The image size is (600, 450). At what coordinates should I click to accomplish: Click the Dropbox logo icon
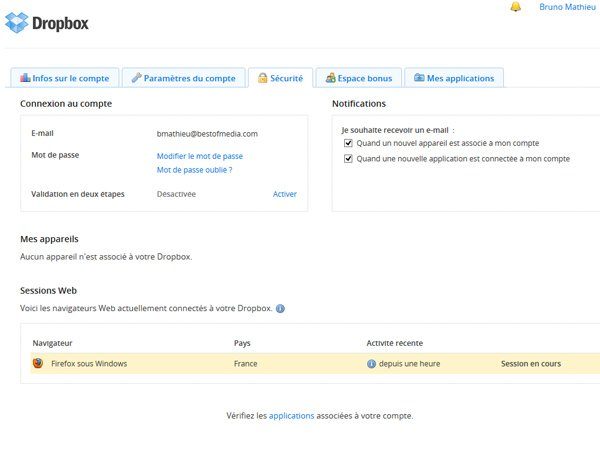click(x=17, y=23)
